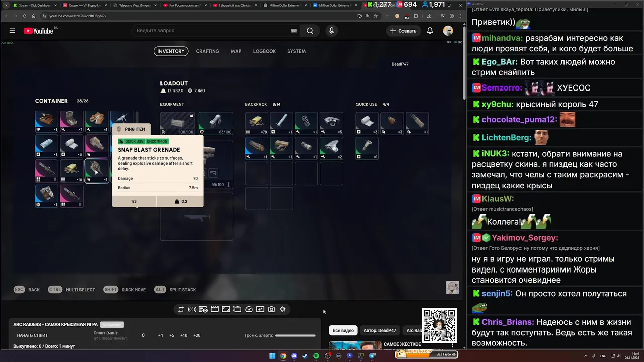Select the x19 ammo item in the container
The image size is (644, 362).
(x=71, y=171)
